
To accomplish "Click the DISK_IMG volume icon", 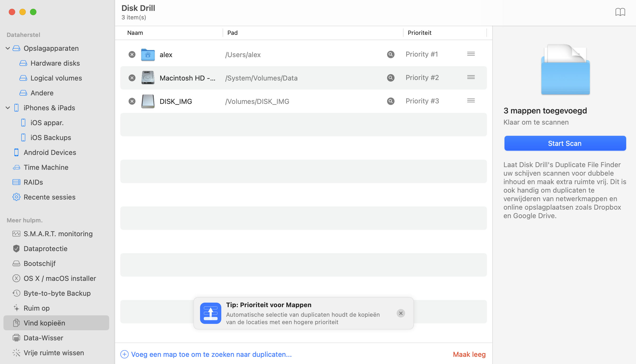I will [x=148, y=101].
